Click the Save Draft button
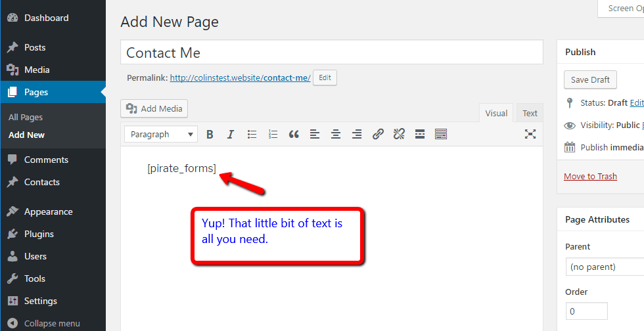 pyautogui.click(x=590, y=79)
